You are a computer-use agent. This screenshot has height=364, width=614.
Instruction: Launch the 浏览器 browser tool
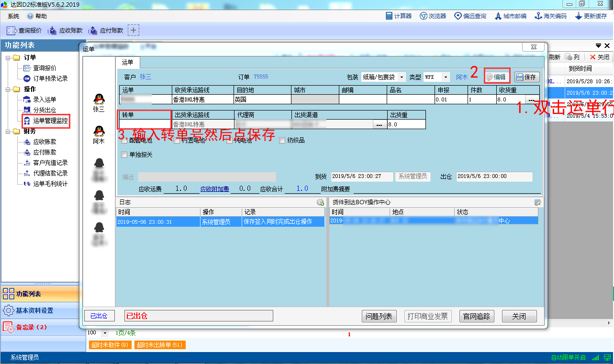[433, 16]
